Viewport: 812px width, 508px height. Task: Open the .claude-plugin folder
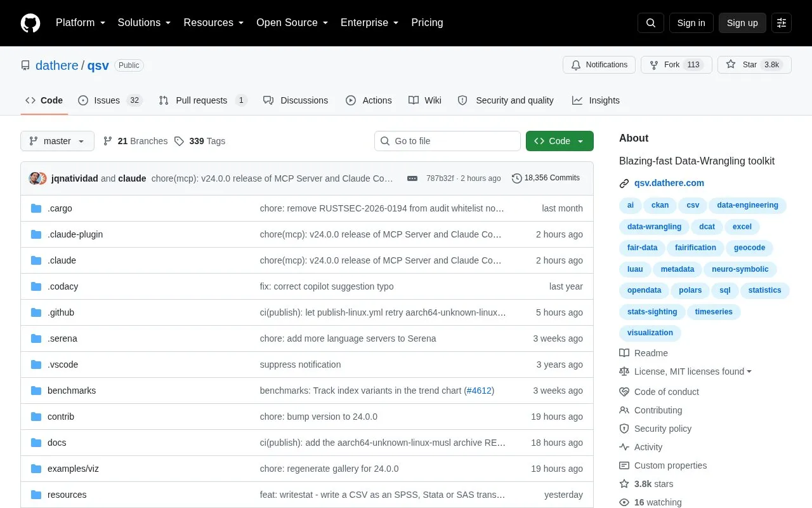click(x=75, y=234)
